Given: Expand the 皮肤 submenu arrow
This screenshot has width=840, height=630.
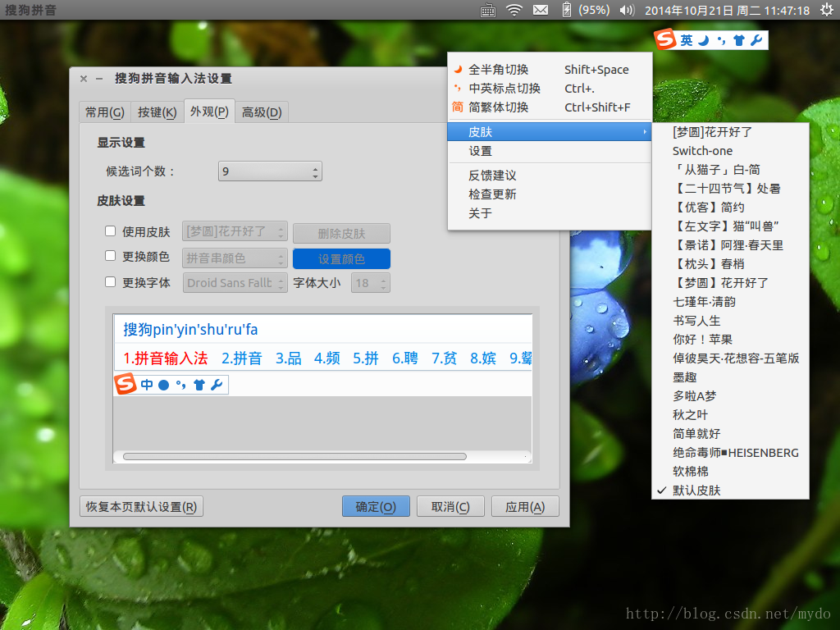Looking at the screenshot, I should tap(645, 132).
